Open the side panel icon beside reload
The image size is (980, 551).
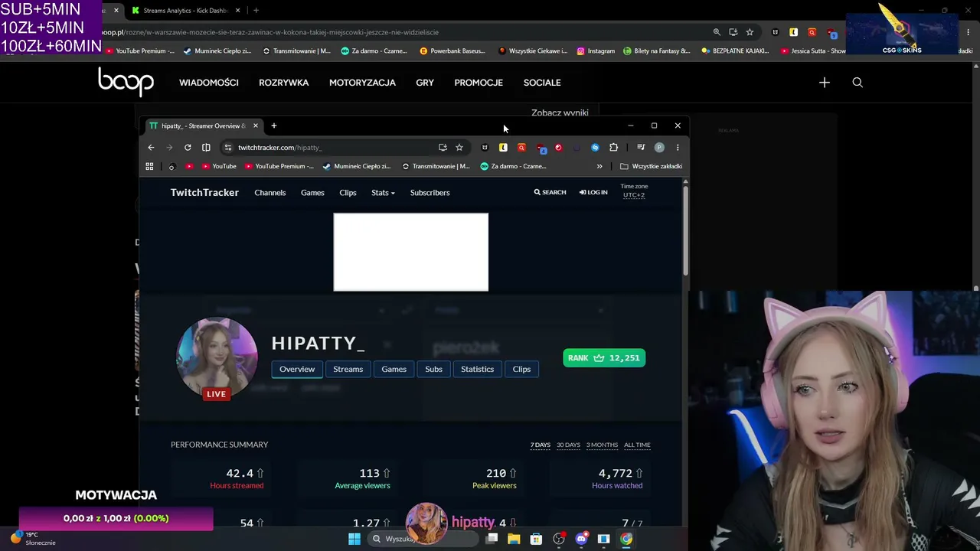206,148
